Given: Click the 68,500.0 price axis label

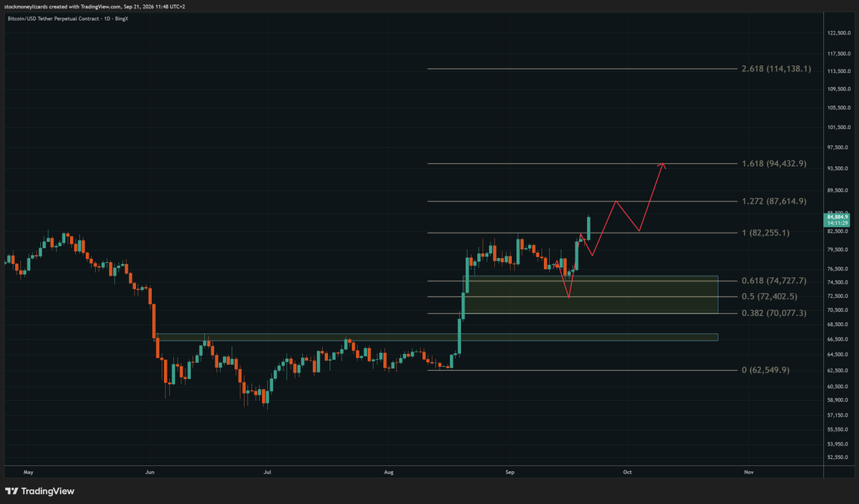Looking at the screenshot, I should (x=837, y=325).
